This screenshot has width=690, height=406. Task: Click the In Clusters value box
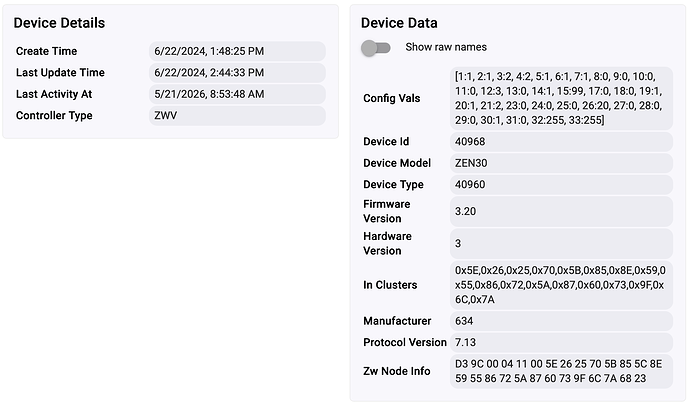[561, 285]
